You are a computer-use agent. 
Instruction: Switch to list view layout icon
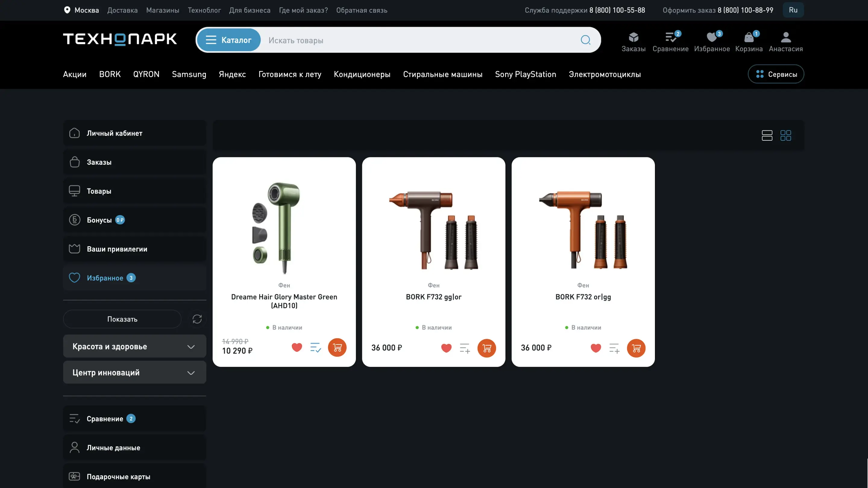tap(767, 135)
